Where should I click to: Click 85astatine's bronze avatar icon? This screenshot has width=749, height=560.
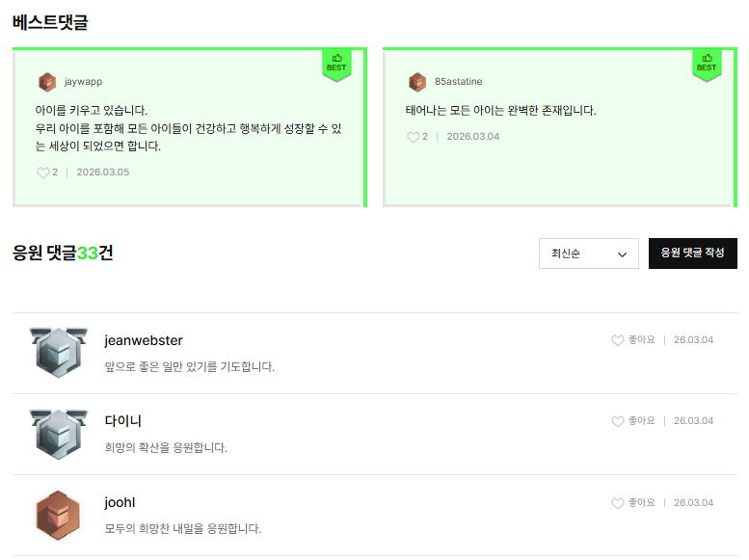click(417, 82)
